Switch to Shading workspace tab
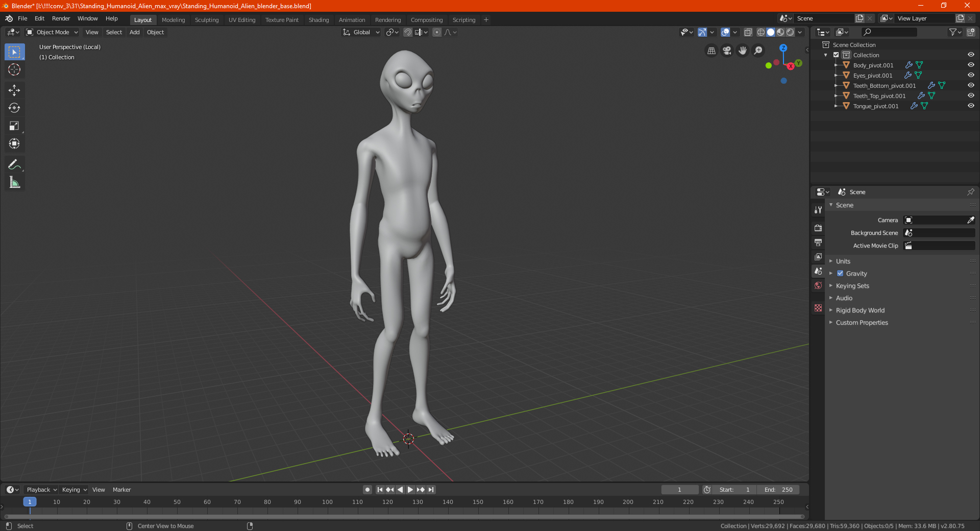The image size is (980, 531). [318, 20]
